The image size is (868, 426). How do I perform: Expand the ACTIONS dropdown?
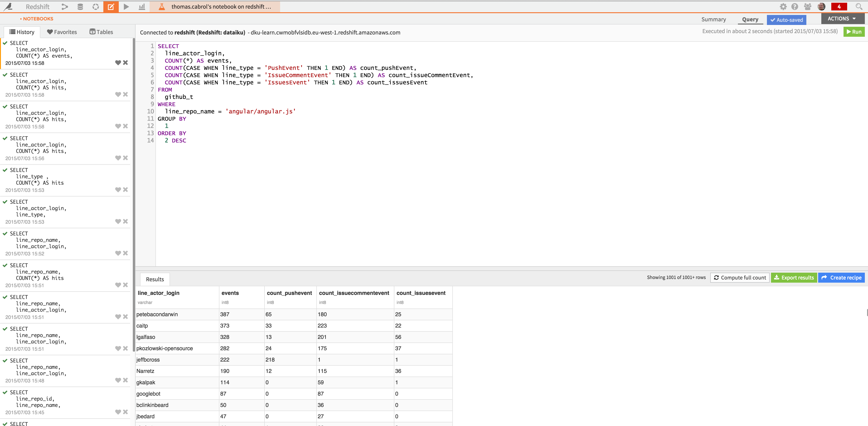(842, 19)
